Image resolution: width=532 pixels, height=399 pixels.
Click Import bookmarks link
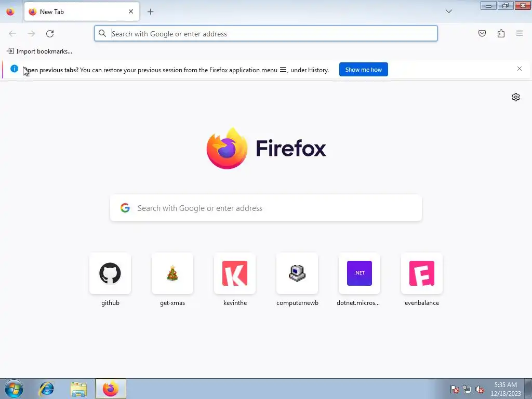coord(39,51)
